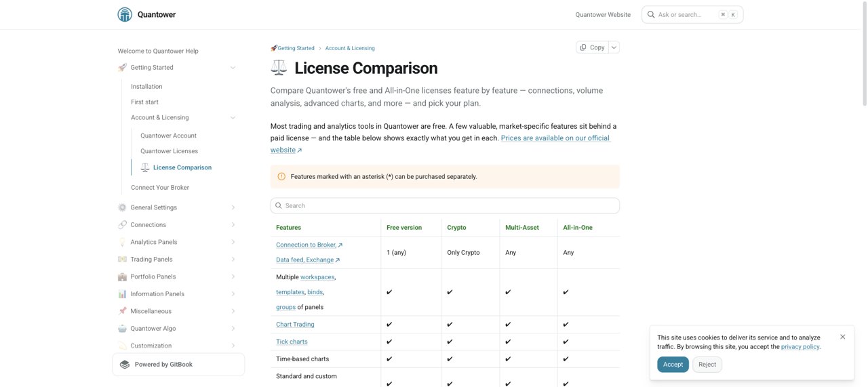This screenshot has width=868, height=387.
Task: Click the General Settings gear icon
Action: coord(122,207)
